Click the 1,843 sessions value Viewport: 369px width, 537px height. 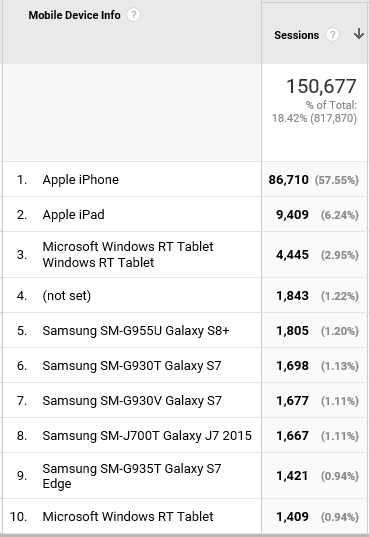tap(292, 296)
